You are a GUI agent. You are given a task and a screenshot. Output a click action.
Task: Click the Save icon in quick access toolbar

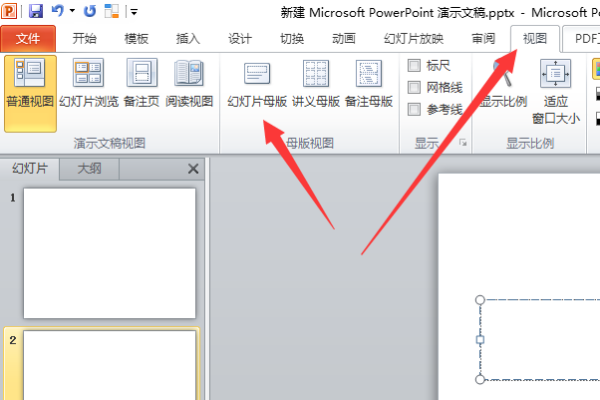coord(36,11)
